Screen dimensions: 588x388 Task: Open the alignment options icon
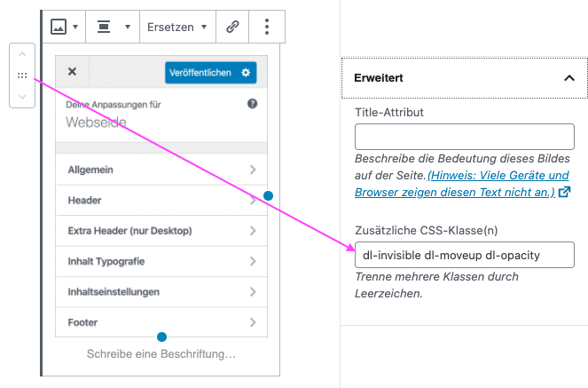pos(104,27)
